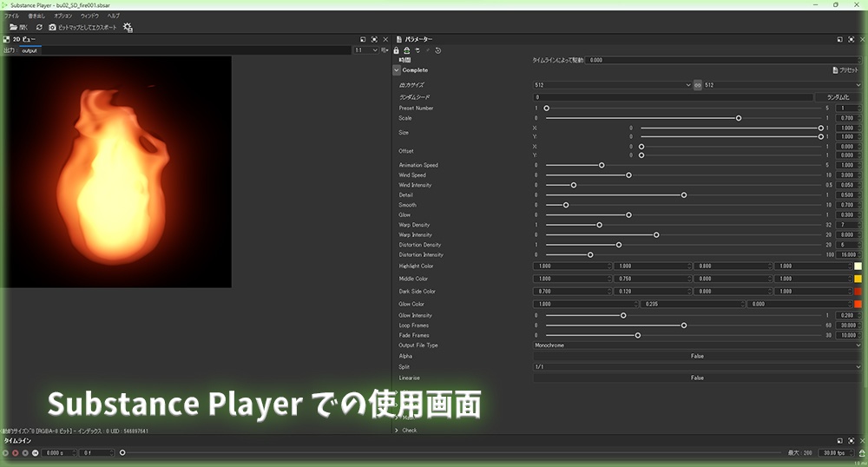Click the timeline-driven time value field

(724, 60)
